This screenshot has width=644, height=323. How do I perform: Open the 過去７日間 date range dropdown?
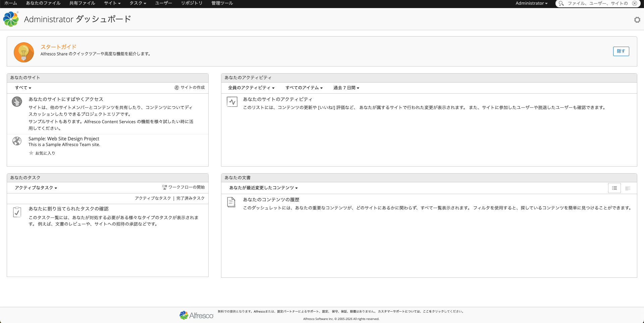pyautogui.click(x=346, y=88)
